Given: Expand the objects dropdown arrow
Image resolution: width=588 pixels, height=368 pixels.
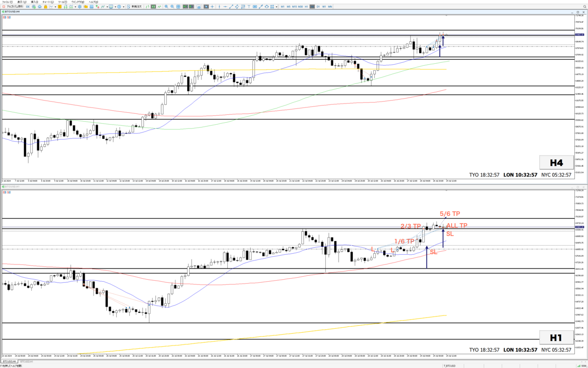Looking at the screenshot, I should click(276, 6).
